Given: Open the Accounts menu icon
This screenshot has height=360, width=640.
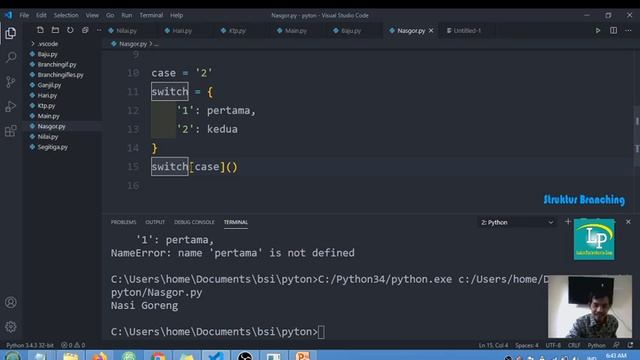Looking at the screenshot, I should (x=11, y=302).
